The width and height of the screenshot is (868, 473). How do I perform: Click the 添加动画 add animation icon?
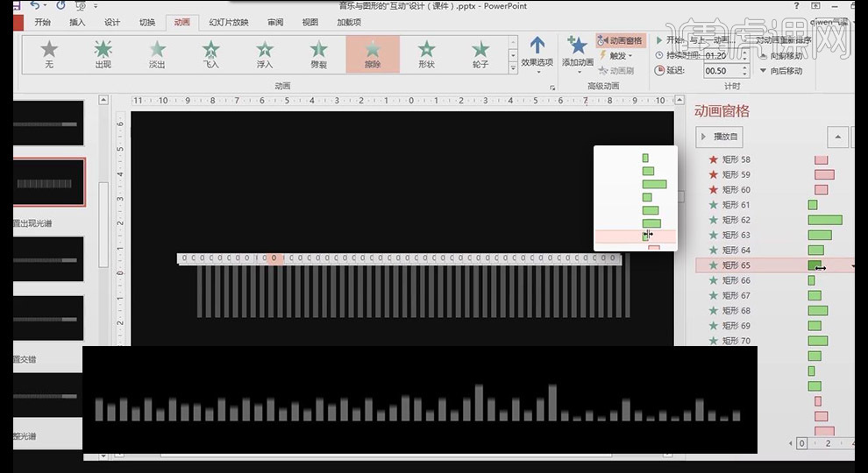pyautogui.click(x=578, y=53)
